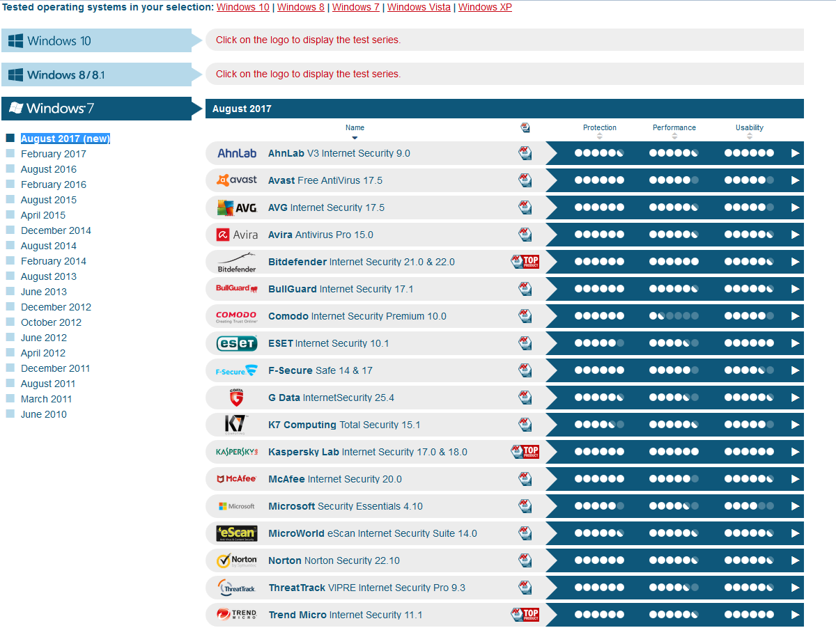
Task: Click the F-Secure logo
Action: pyautogui.click(x=237, y=370)
